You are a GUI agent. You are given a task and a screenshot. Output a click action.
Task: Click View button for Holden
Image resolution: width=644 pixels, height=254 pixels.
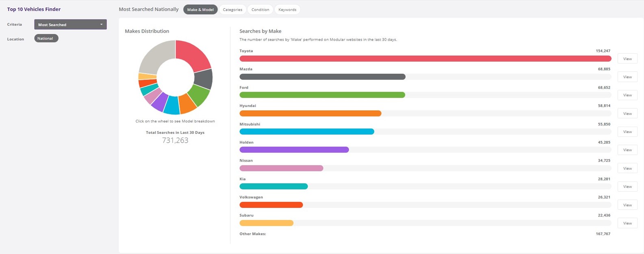(x=627, y=150)
